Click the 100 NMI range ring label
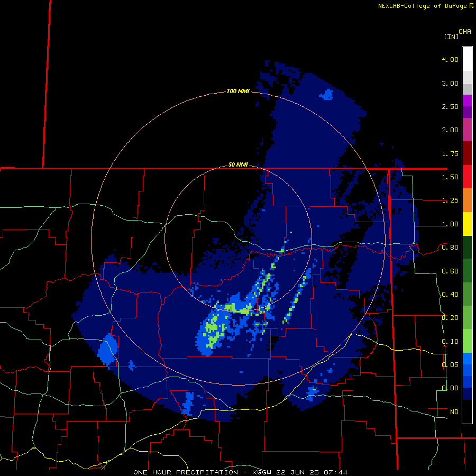Image resolution: width=476 pixels, height=476 pixels. (x=238, y=91)
